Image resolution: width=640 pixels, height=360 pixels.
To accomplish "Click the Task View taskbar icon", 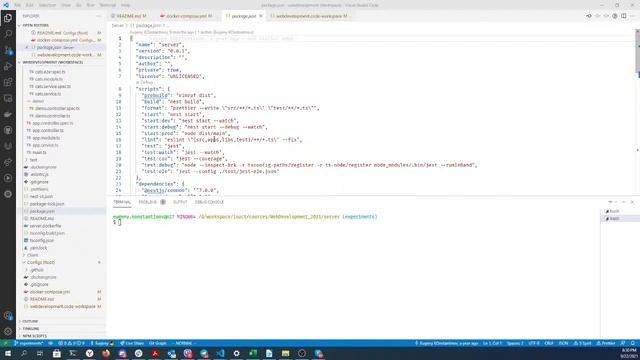I will point(40,353).
